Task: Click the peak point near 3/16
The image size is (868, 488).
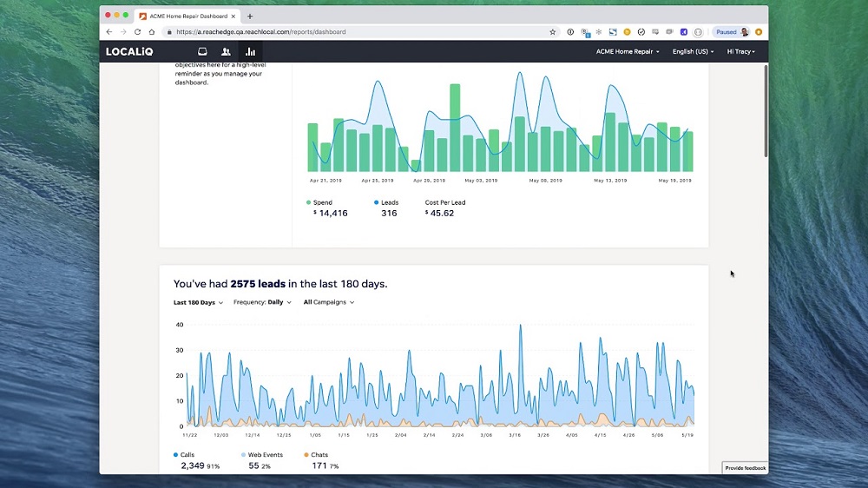Action: point(520,326)
